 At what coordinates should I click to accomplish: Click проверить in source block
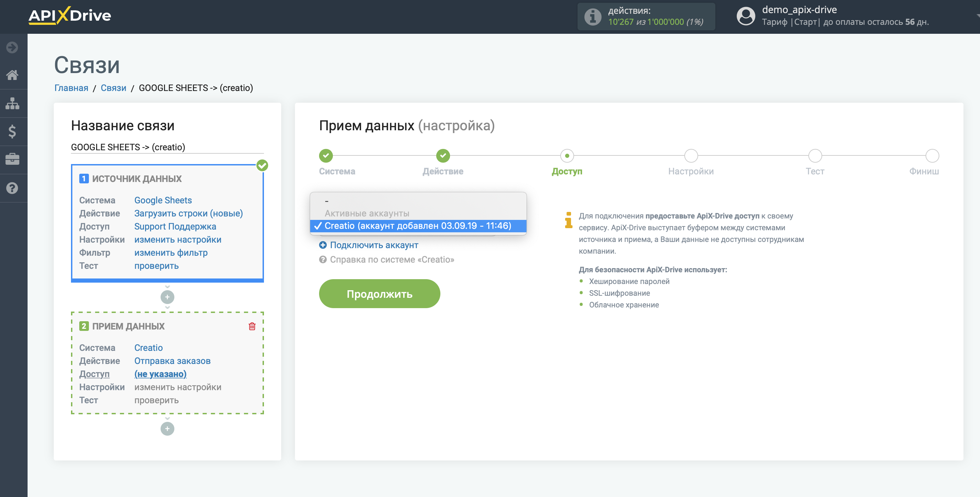[x=156, y=266]
